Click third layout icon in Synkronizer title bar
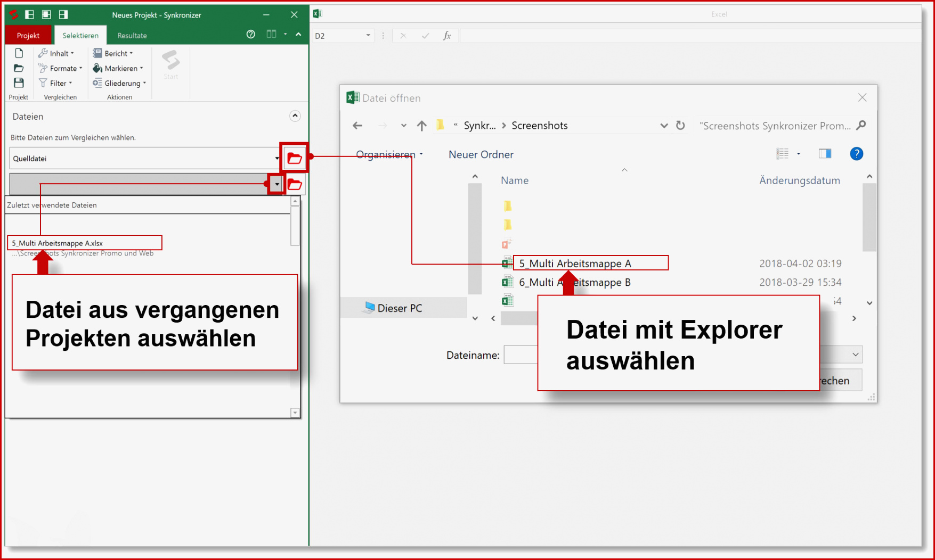Viewport: 935px width, 560px height. point(63,14)
